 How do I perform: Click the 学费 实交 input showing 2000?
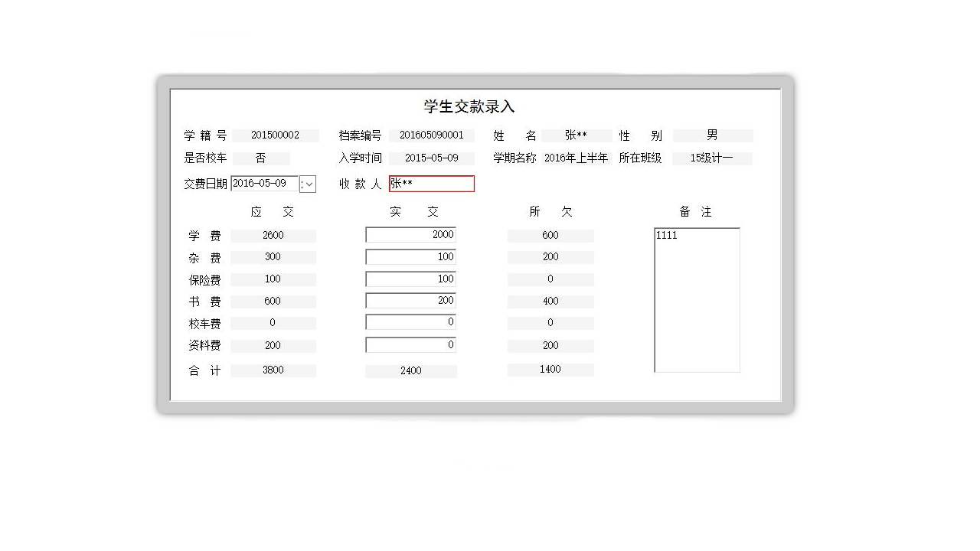click(x=410, y=235)
